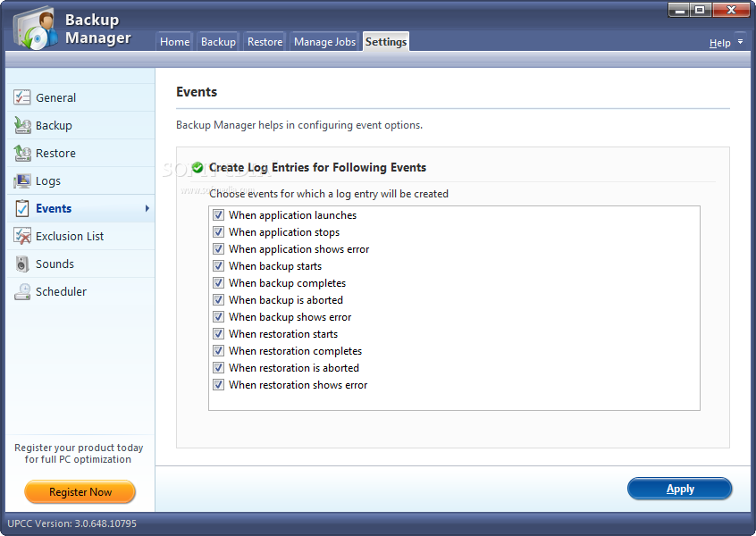The width and height of the screenshot is (756, 536).
Task: Open Scheduler settings in sidebar
Action: tap(80, 291)
